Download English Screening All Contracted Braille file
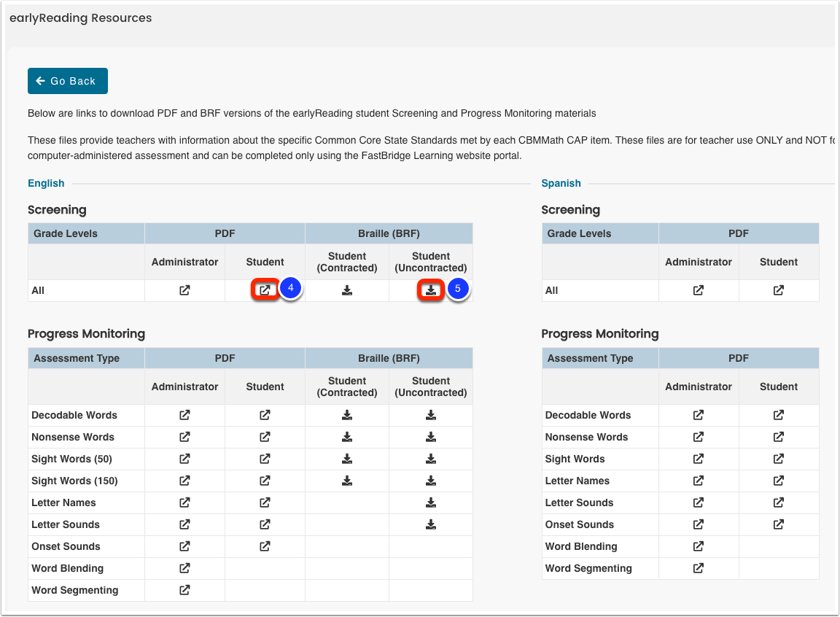The width and height of the screenshot is (840, 617). [347, 290]
